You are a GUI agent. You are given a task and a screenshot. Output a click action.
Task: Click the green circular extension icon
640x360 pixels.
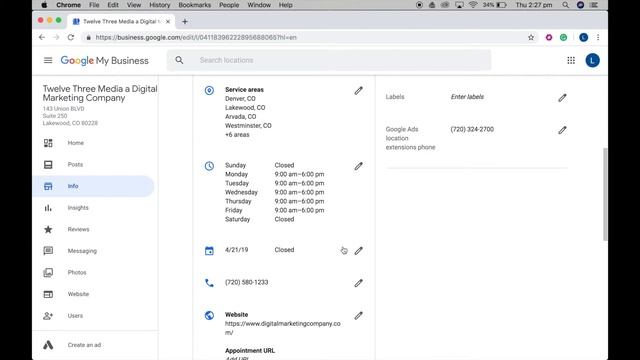pyautogui.click(x=563, y=38)
